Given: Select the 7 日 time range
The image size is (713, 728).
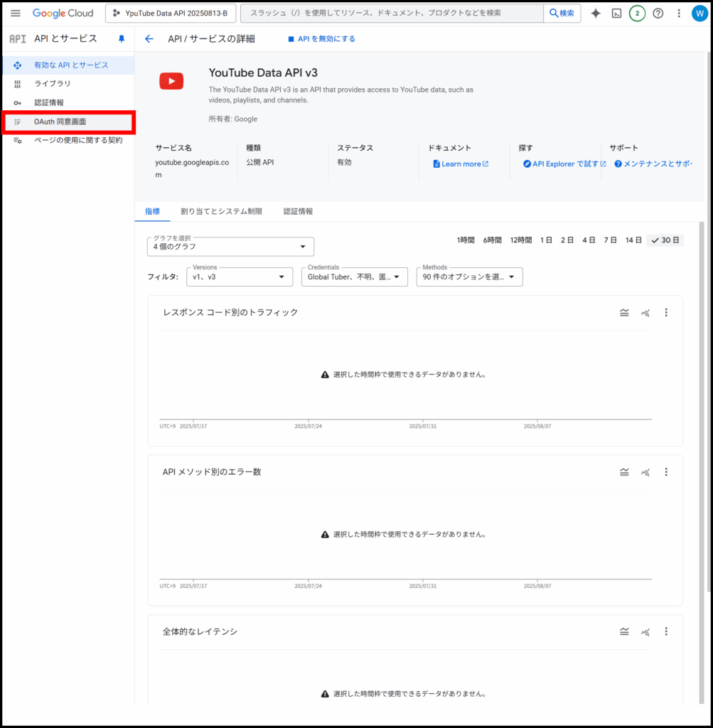Looking at the screenshot, I should pos(610,240).
